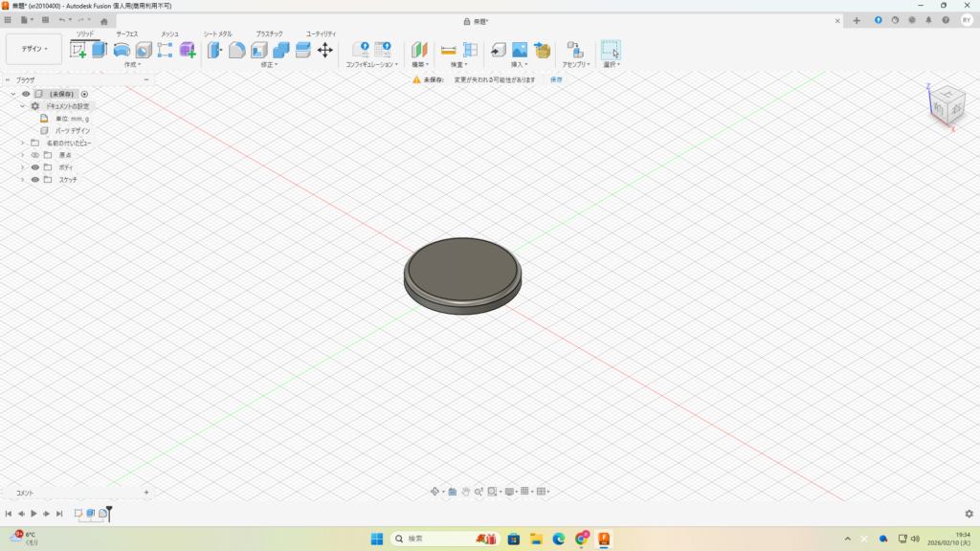Open the シート メタル tab
The width and height of the screenshot is (980, 551).
[x=217, y=33]
